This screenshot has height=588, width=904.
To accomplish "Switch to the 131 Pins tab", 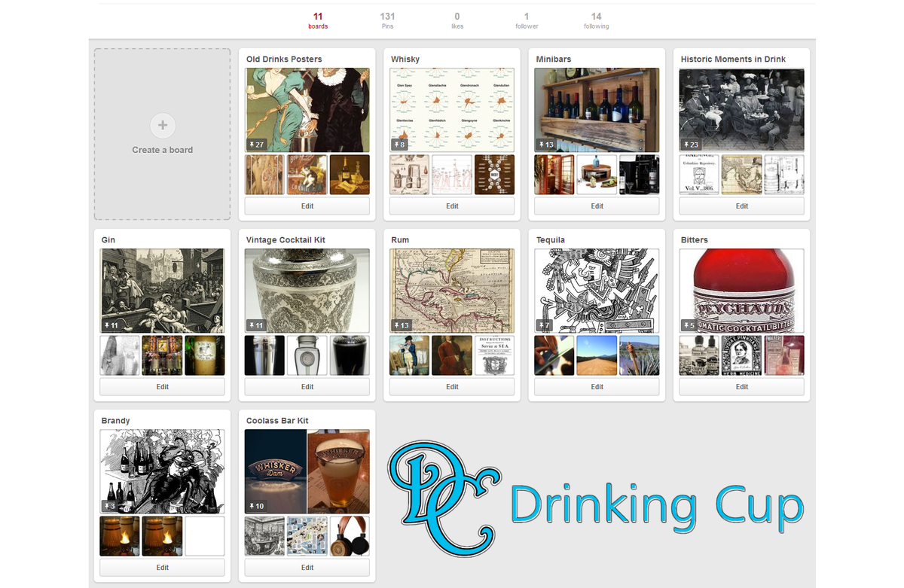I will pyautogui.click(x=387, y=20).
